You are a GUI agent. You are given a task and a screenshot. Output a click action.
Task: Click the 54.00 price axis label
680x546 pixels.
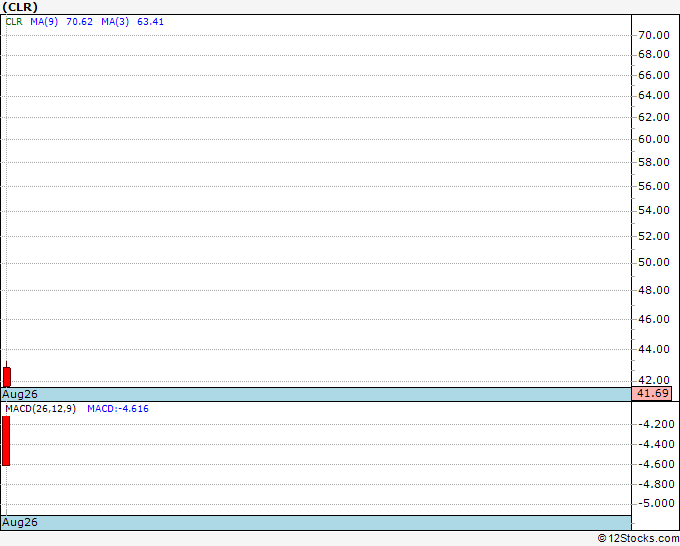tap(654, 210)
